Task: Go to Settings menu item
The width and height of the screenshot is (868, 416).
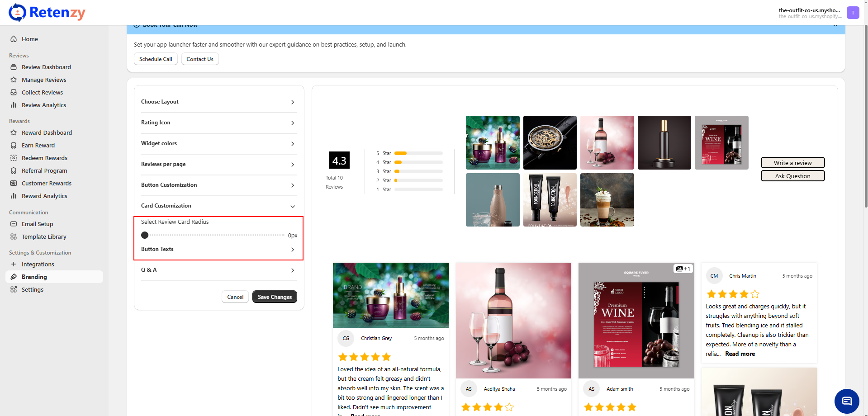Action: click(x=33, y=290)
